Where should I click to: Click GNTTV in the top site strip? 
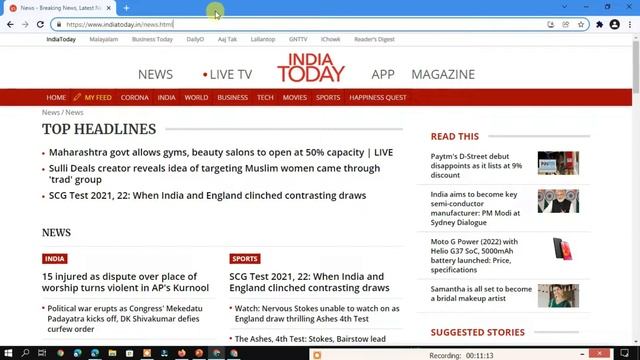tap(298, 39)
